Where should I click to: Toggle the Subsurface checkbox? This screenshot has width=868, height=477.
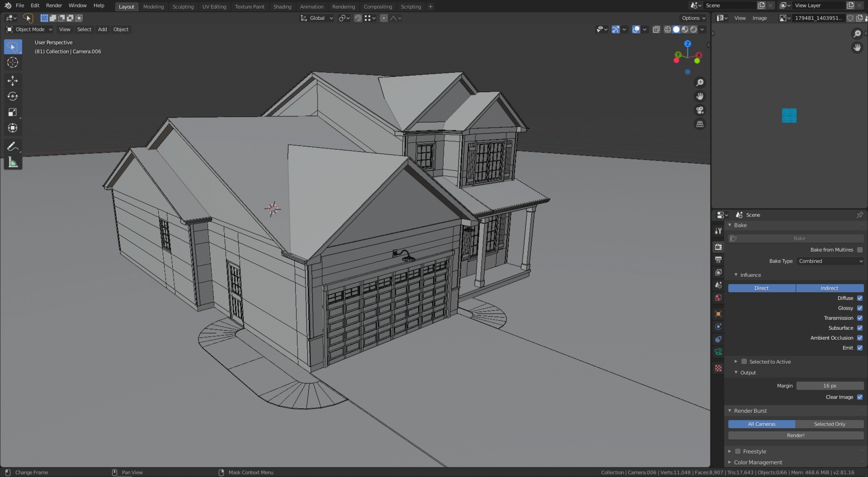[860, 328]
